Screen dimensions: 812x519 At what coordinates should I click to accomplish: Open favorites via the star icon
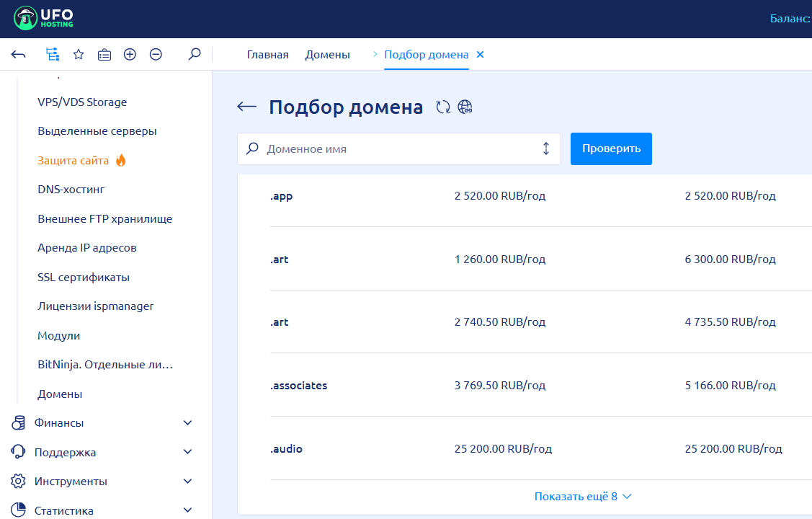79,54
